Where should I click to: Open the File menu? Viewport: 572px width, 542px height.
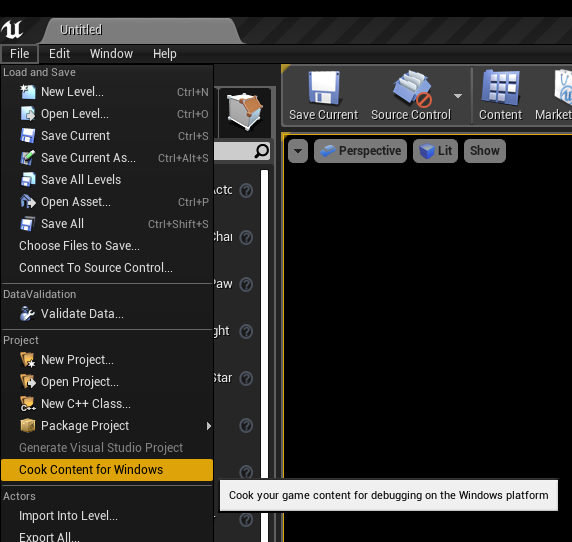[x=20, y=54]
